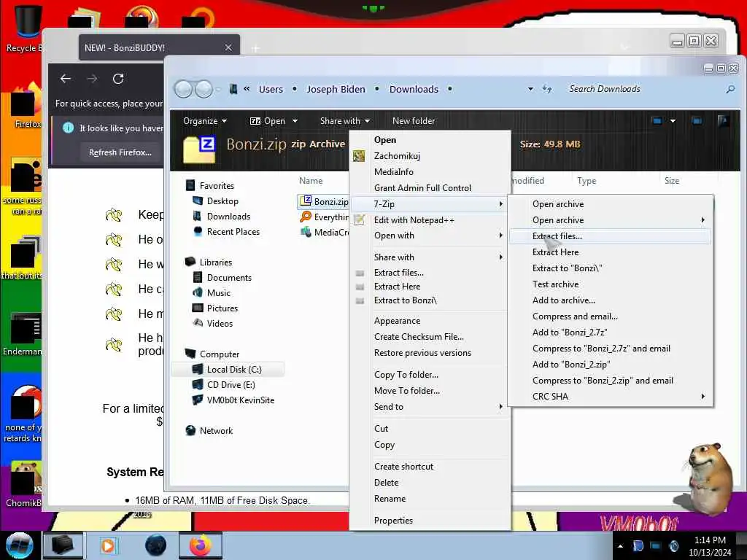This screenshot has width=747, height=560.
Task: Show hidden tray icons arrow
Action: pyautogui.click(x=620, y=546)
